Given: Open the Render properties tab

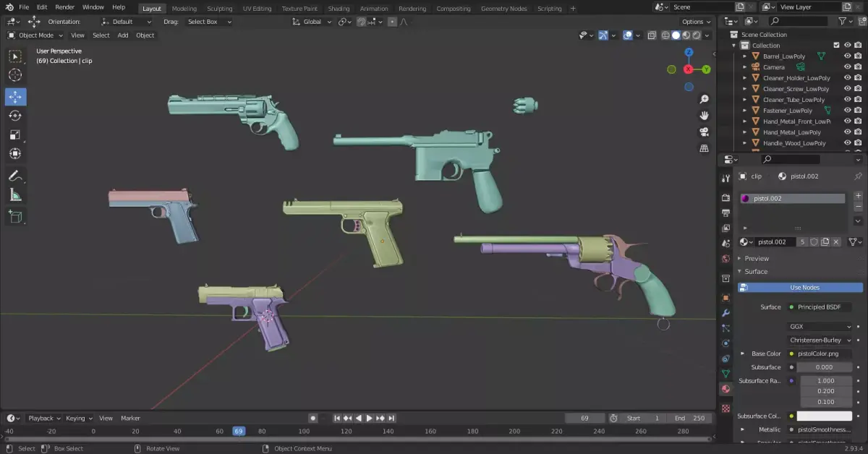Looking at the screenshot, I should coord(726,197).
